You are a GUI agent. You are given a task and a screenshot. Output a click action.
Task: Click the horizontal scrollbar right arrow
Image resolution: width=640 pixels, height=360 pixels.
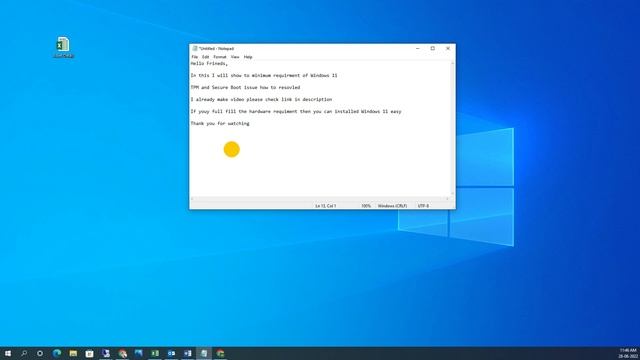tap(447, 199)
